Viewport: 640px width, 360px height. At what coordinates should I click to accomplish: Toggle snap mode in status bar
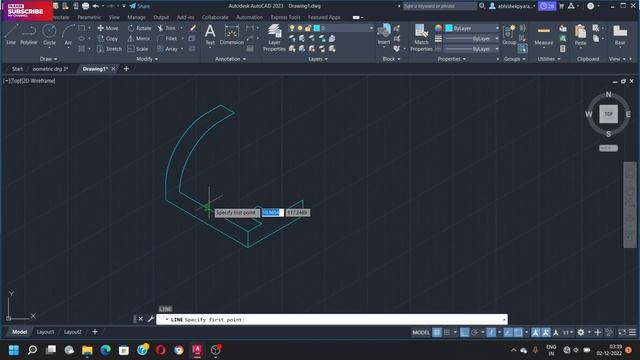447,332
